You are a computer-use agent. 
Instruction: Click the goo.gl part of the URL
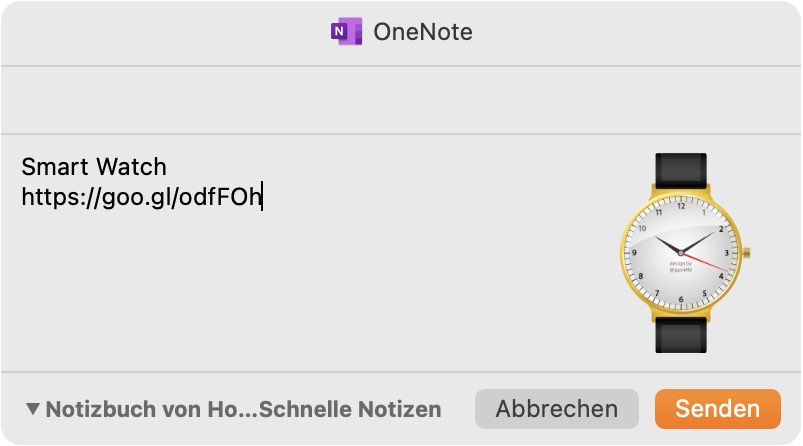(136, 197)
